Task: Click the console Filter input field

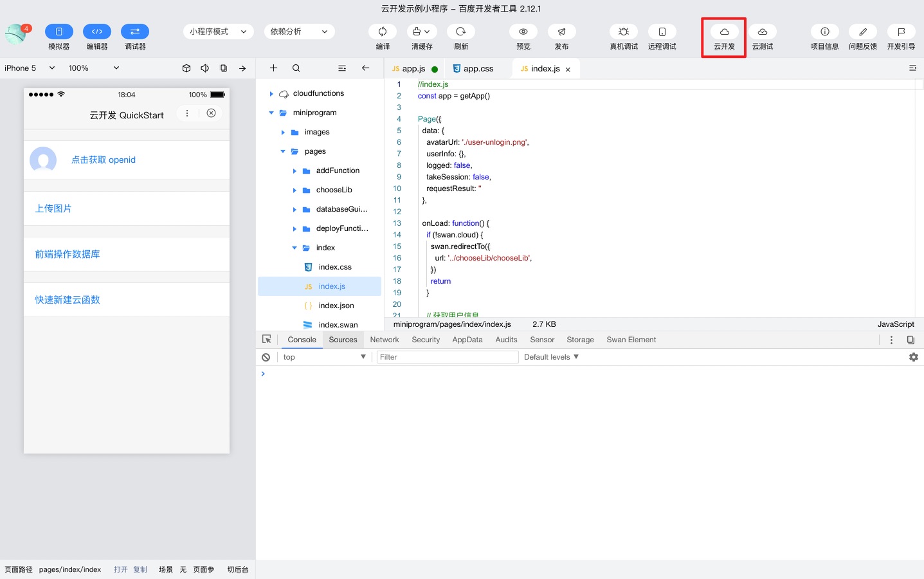Action: (447, 357)
